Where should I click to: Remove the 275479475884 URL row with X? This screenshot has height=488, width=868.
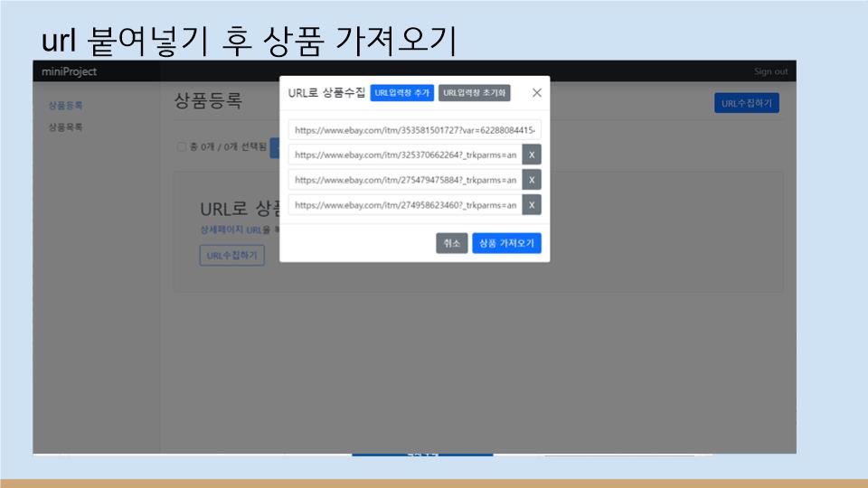[x=532, y=180]
